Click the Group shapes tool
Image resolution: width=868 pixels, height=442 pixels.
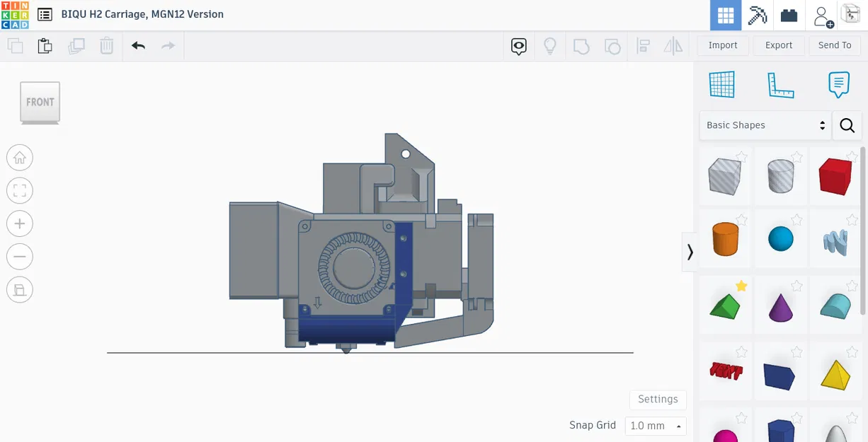(x=581, y=47)
